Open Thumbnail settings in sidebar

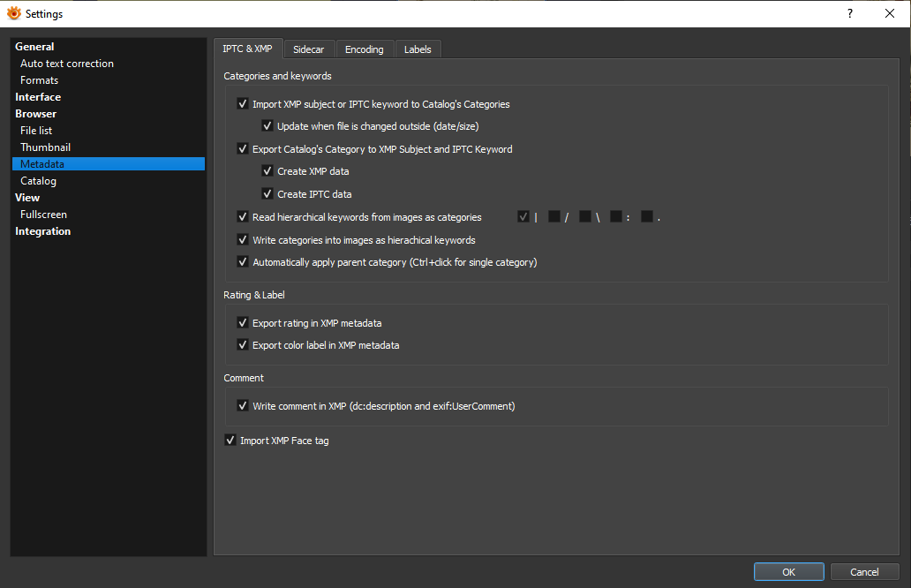pos(45,147)
